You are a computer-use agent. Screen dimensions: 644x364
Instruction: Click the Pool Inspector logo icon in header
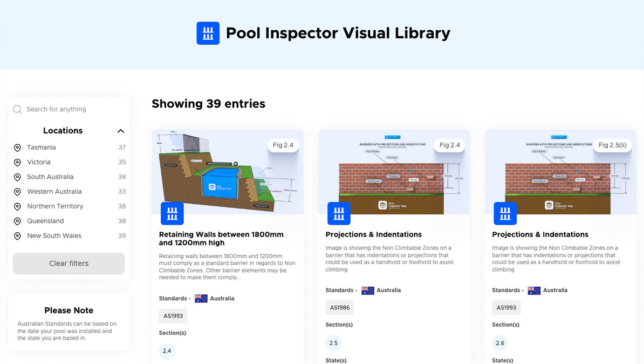pos(208,33)
